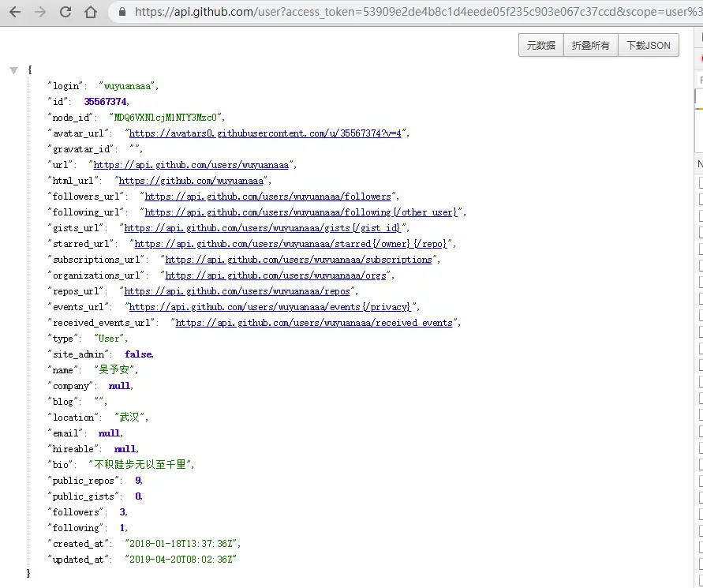The width and height of the screenshot is (703, 588).
Task: Click the padlock site security icon
Action: (122, 12)
